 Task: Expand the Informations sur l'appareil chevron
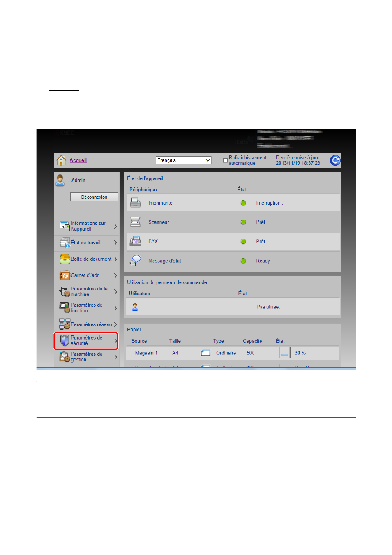coord(115,227)
